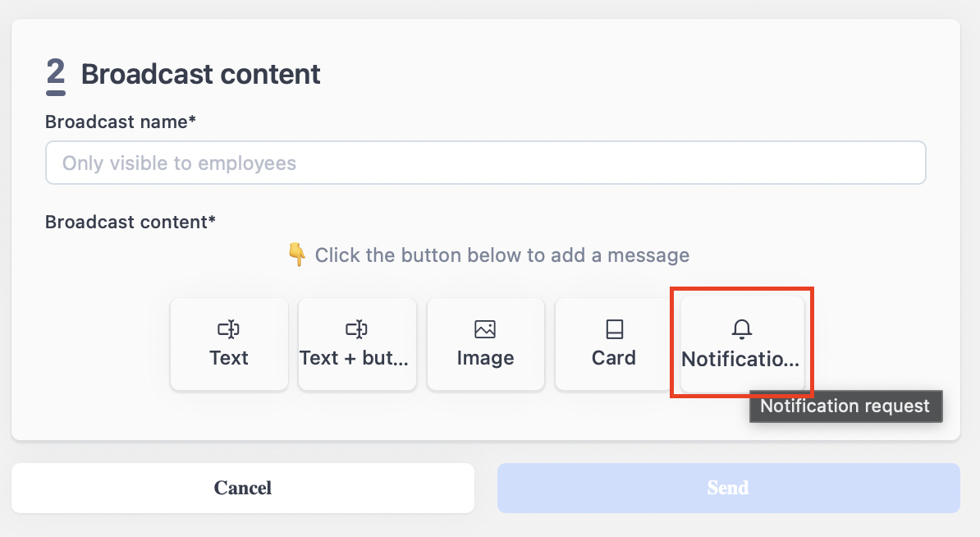Add a Notification request message
Image resolution: width=980 pixels, height=537 pixels.
[742, 344]
